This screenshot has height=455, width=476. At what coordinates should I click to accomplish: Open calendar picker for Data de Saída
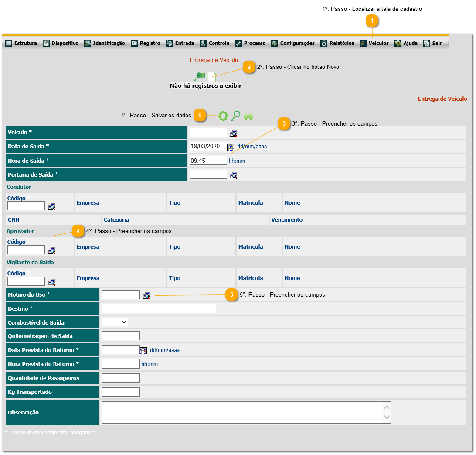point(231,147)
